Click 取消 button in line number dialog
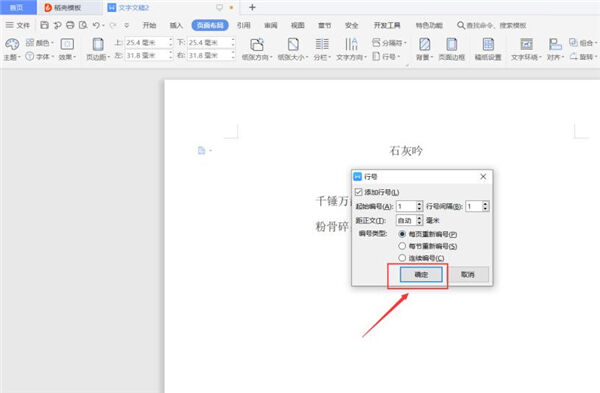This screenshot has width=600, height=393. click(x=468, y=274)
